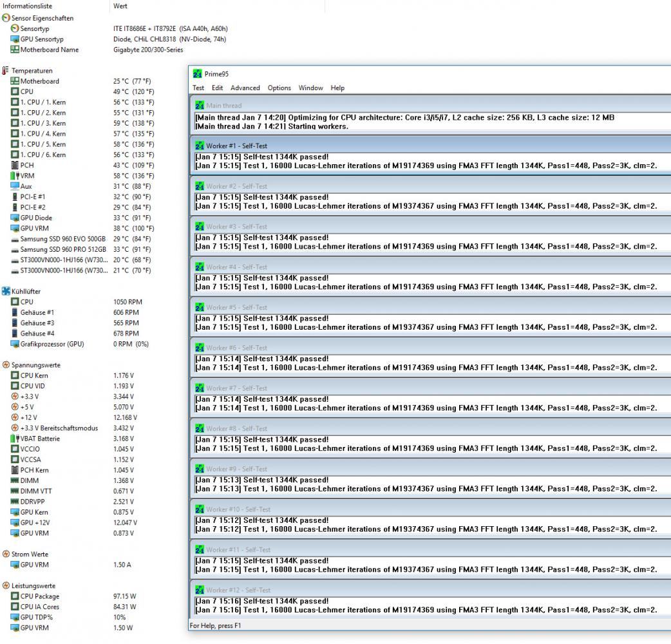Select the +12 V voltage row
671x644 pixels.
74,418
